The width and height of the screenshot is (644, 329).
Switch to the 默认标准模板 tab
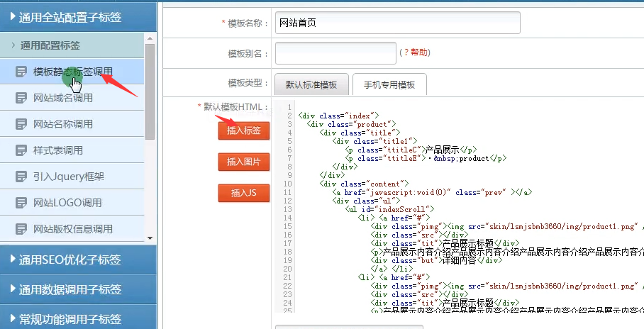311,84
